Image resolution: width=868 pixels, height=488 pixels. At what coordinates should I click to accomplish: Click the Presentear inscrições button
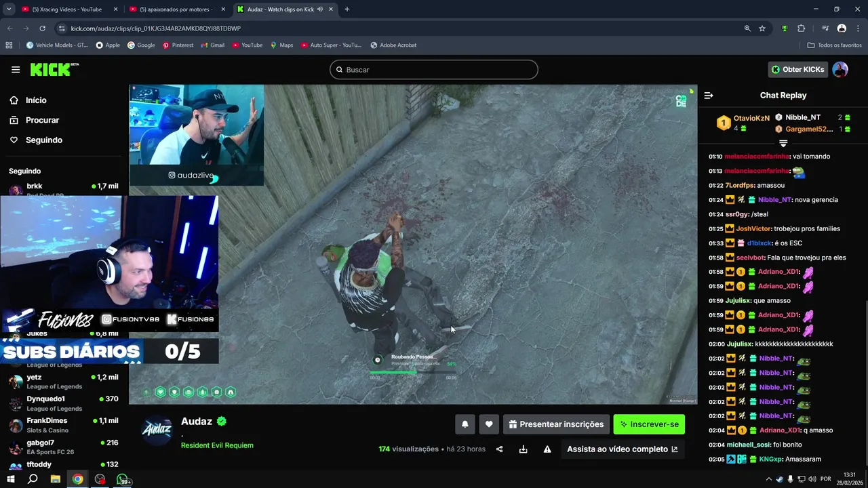click(556, 424)
